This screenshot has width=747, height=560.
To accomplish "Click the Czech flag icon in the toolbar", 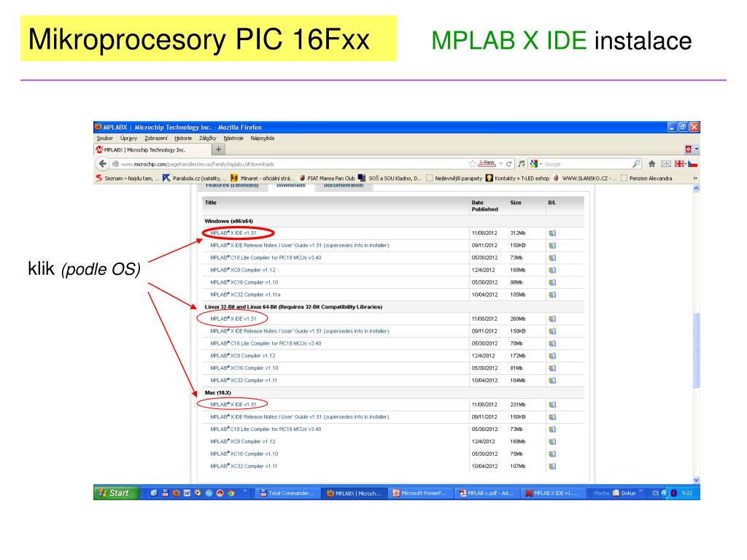I will [692, 164].
